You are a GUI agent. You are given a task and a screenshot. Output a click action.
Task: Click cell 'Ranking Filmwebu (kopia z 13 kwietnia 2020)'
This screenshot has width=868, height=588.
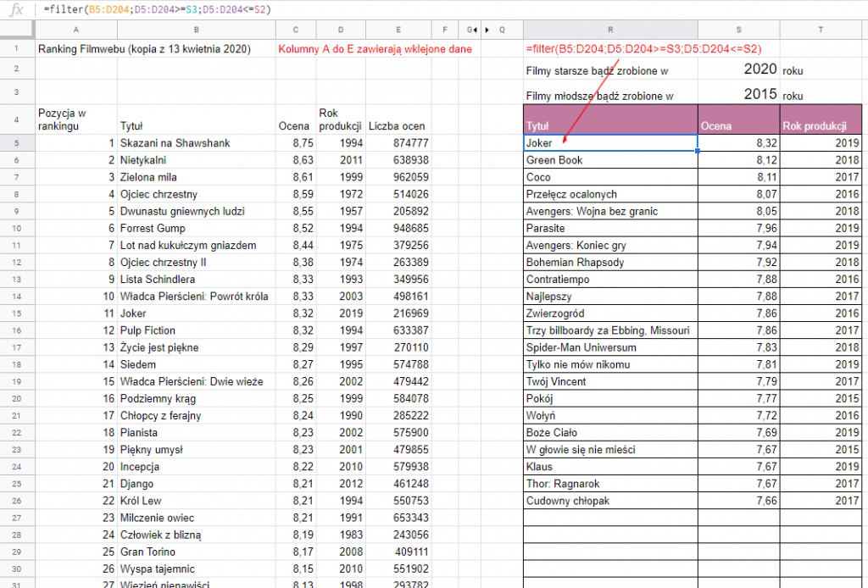tap(144, 49)
